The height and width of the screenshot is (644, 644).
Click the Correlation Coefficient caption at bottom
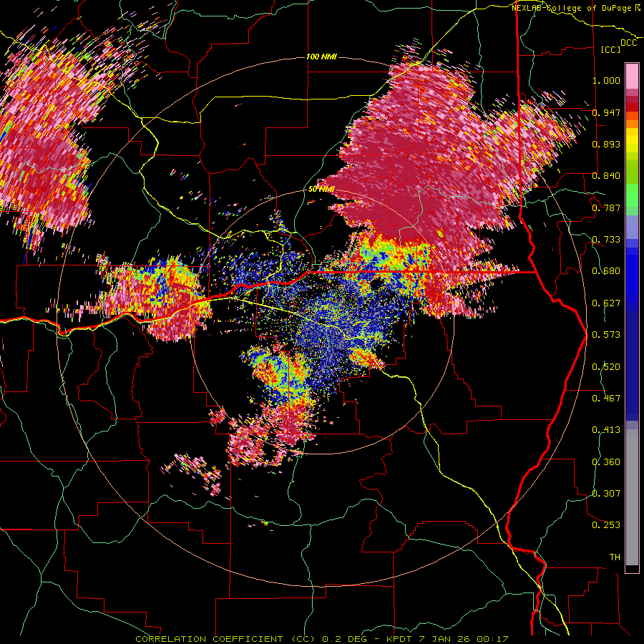[x=323, y=639]
